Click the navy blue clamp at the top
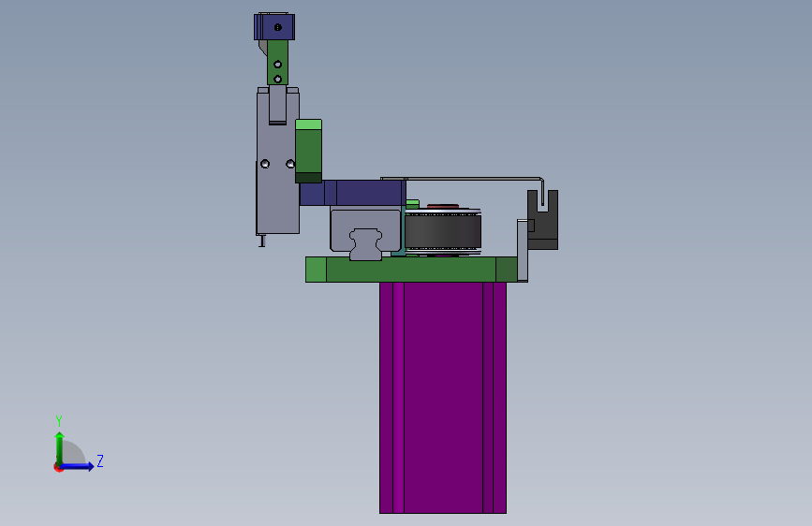The width and height of the screenshot is (812, 526). [x=274, y=26]
